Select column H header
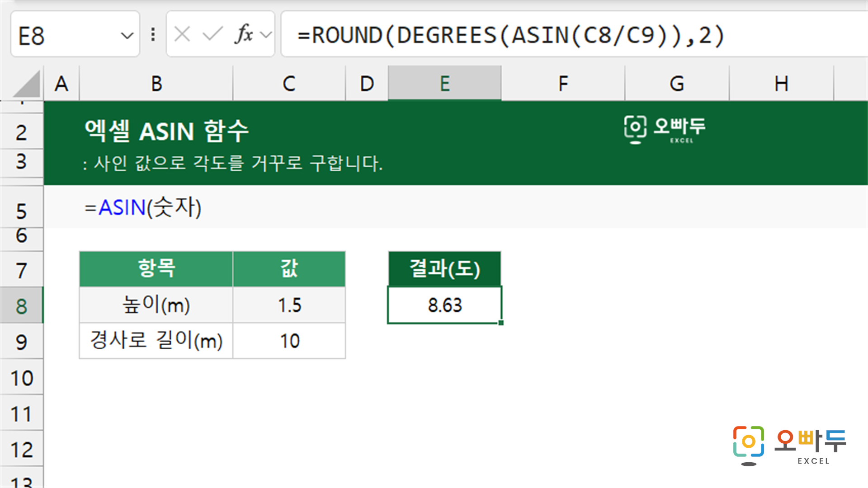Image resolution: width=868 pixels, height=488 pixels. 781,84
